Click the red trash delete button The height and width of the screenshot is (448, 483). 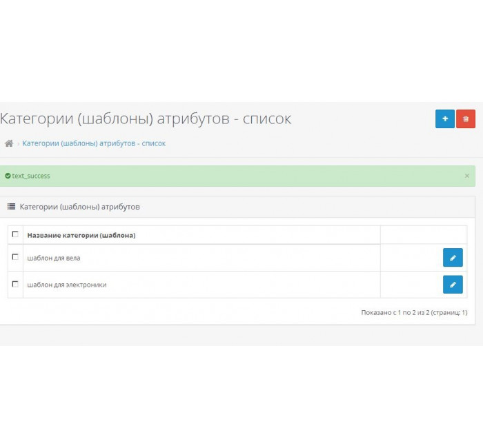[466, 119]
